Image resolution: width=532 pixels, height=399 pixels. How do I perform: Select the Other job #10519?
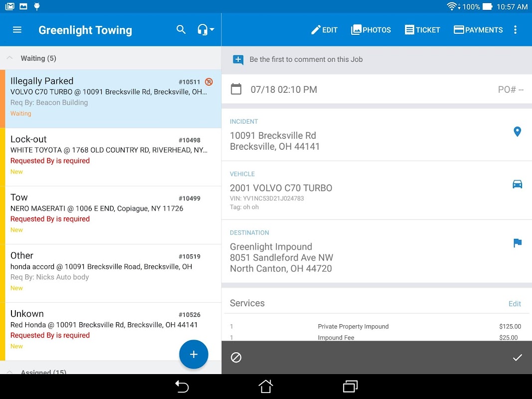111,273
